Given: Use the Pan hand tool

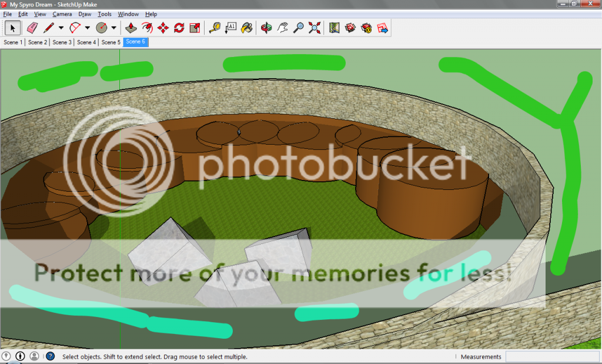Looking at the screenshot, I should (x=283, y=28).
